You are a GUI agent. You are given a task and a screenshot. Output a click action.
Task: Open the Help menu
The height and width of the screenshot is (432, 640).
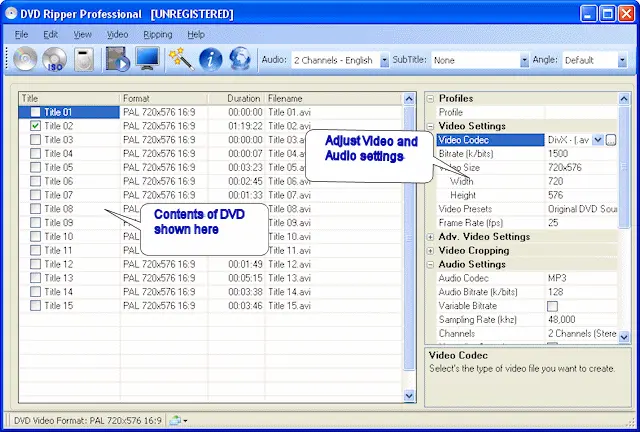(x=196, y=35)
